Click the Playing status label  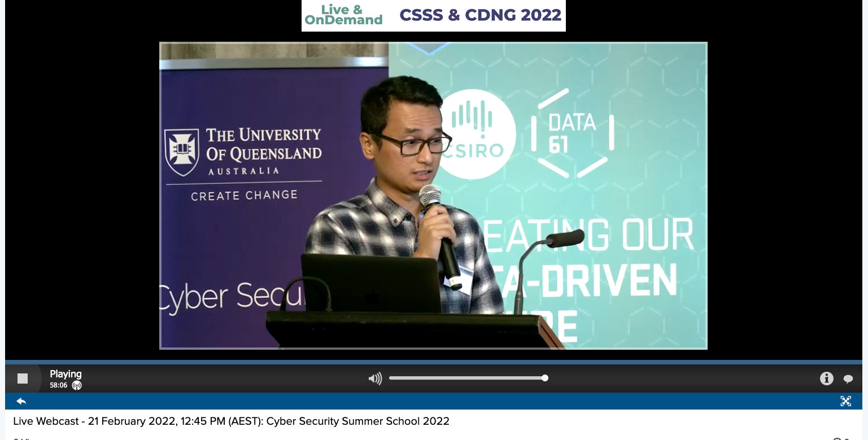pyautogui.click(x=66, y=374)
